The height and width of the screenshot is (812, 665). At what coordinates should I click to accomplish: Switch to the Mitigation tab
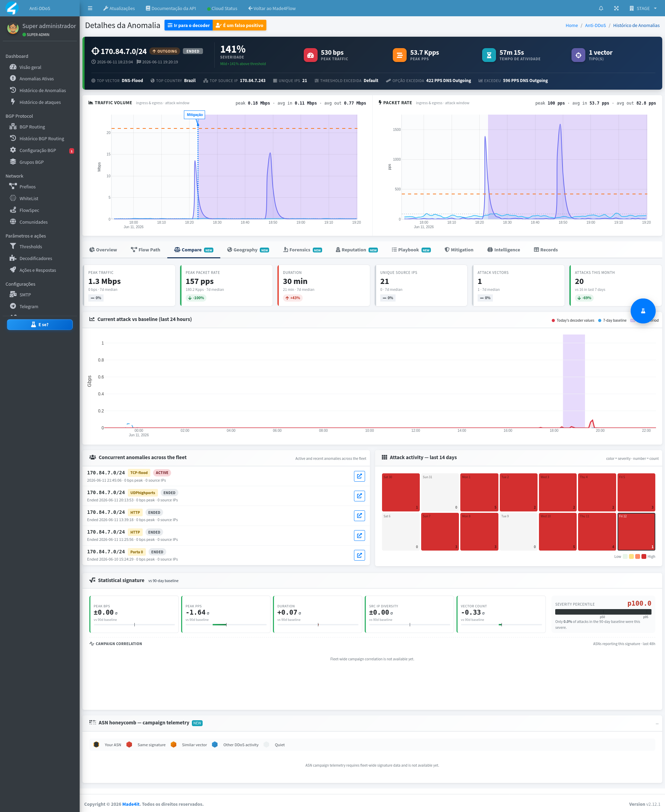(459, 250)
